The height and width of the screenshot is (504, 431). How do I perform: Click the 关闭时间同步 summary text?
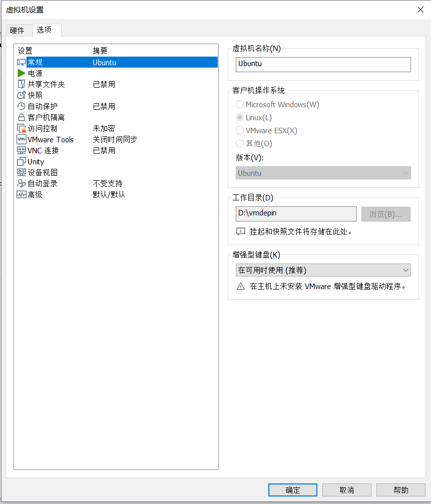coord(115,139)
